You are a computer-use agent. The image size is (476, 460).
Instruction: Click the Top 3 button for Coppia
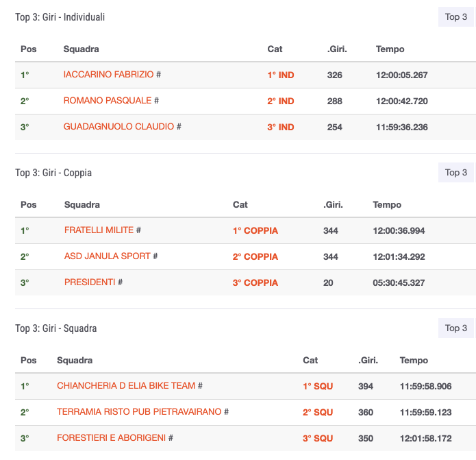(456, 173)
